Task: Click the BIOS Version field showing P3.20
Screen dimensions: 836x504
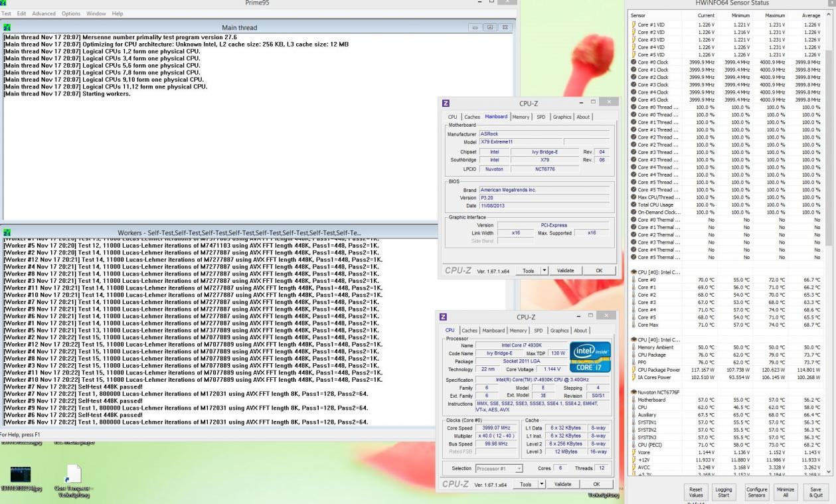Action: tap(544, 197)
